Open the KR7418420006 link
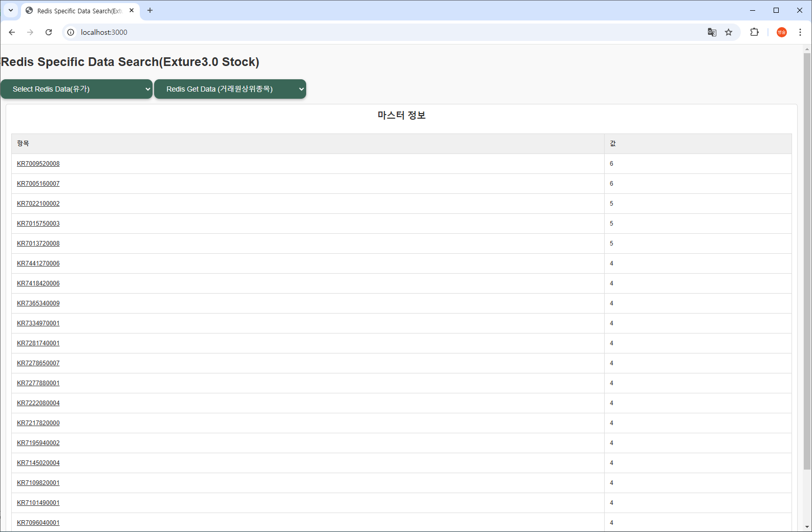The width and height of the screenshot is (812, 532). (x=38, y=283)
